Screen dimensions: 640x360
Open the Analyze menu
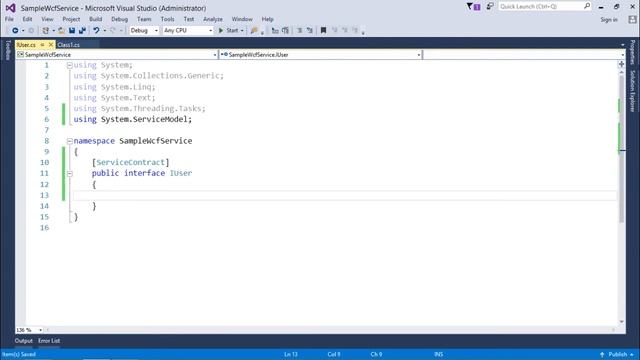(213, 19)
